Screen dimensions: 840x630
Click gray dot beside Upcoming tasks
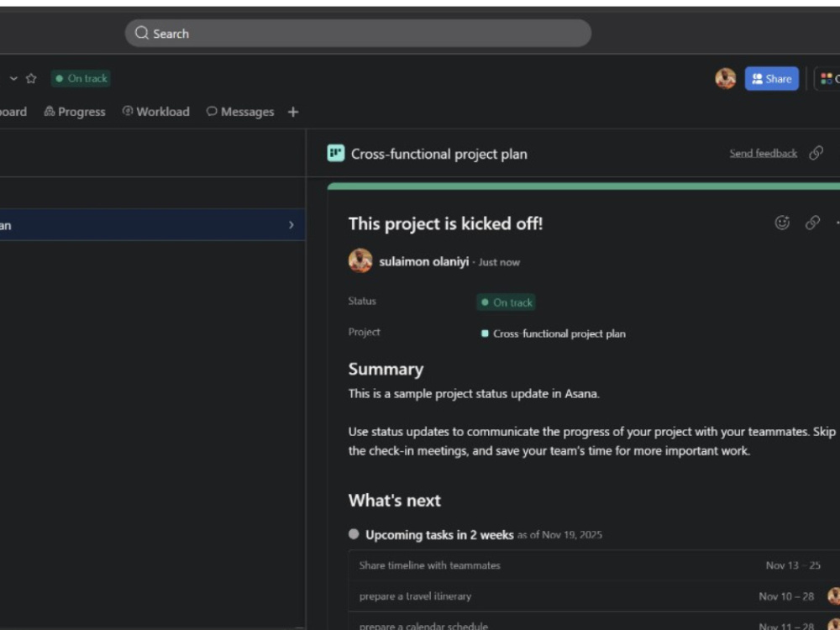[354, 533]
